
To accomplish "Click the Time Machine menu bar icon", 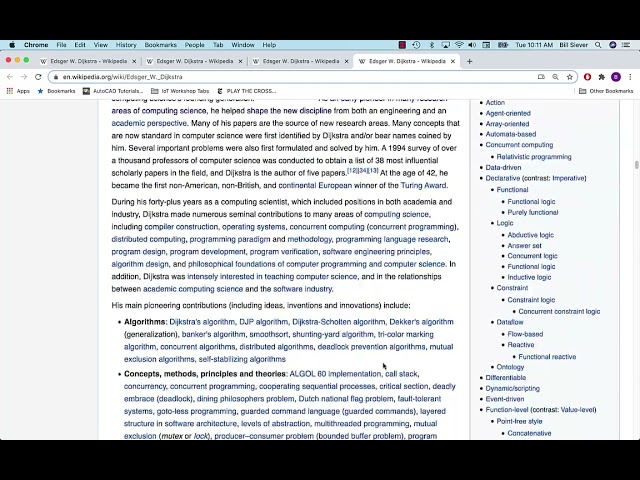I will coord(416,45).
